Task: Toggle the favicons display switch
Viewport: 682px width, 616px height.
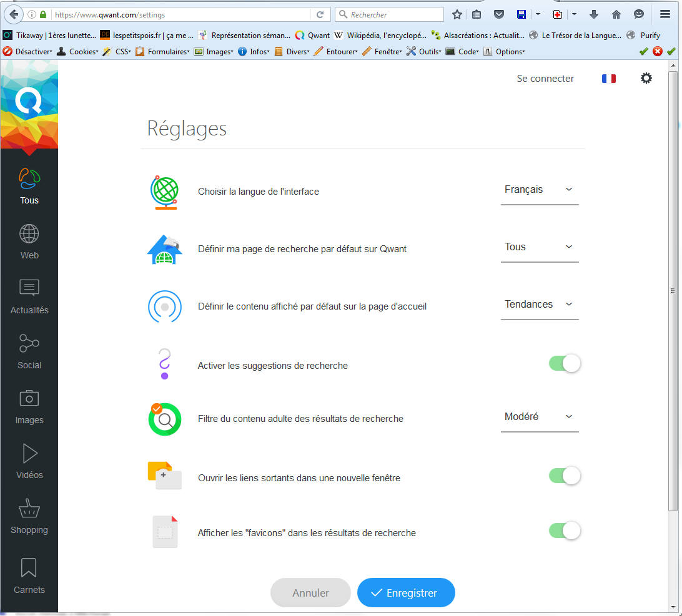Action: point(565,530)
